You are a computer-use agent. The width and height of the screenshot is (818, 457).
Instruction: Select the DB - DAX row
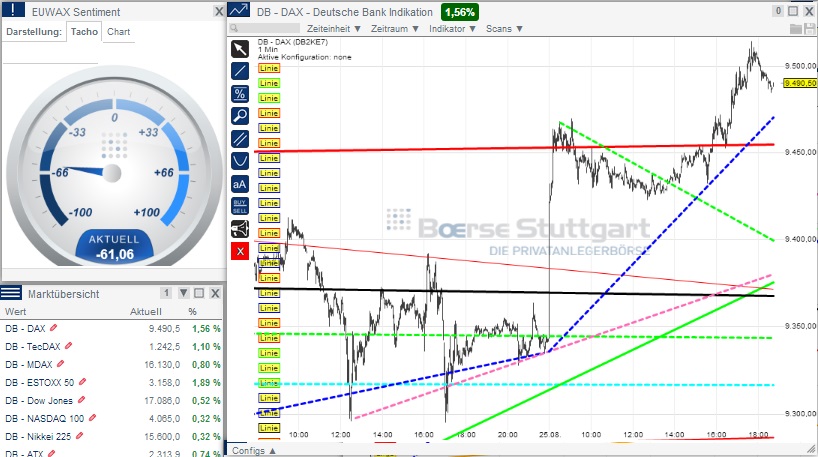112,329
